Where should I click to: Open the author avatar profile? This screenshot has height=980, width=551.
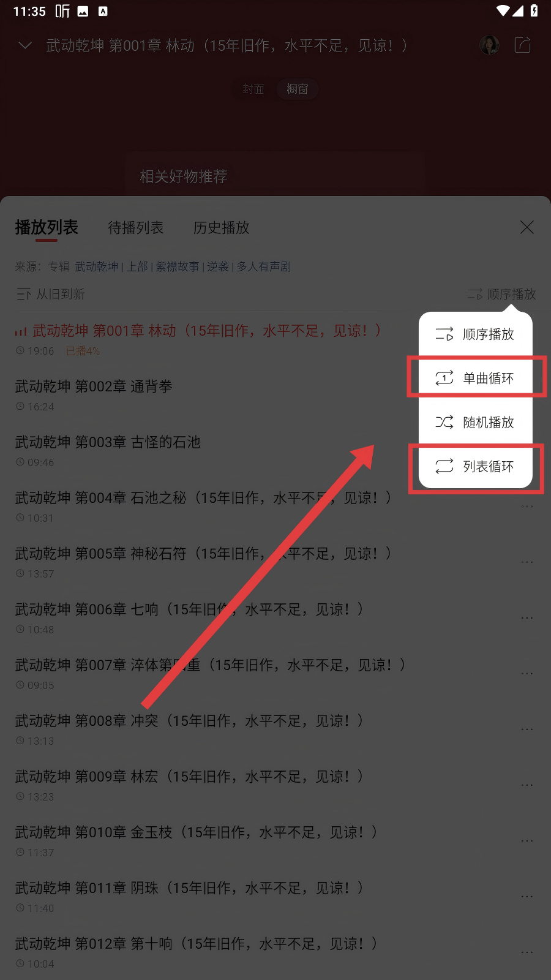[x=489, y=45]
